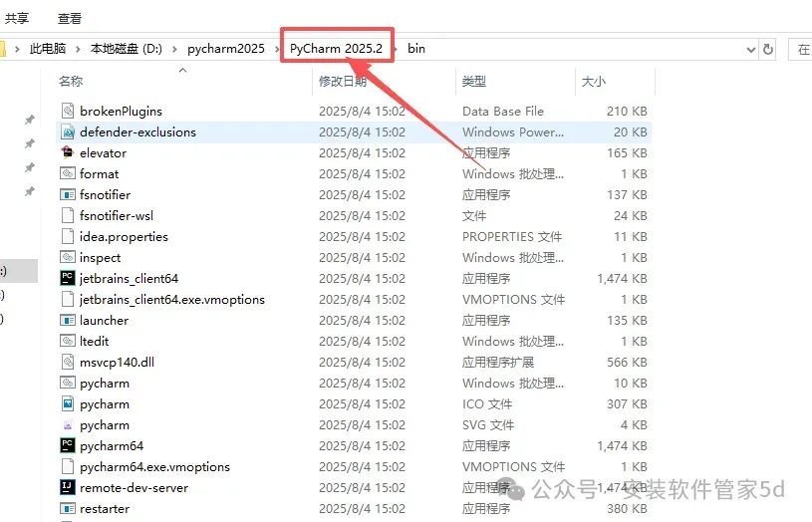The width and height of the screenshot is (812, 522).
Task: Click the ltedit batch file icon
Action: [x=68, y=341]
